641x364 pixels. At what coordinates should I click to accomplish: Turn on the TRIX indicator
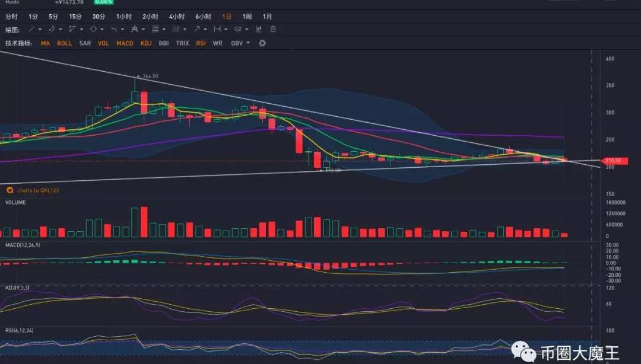182,43
